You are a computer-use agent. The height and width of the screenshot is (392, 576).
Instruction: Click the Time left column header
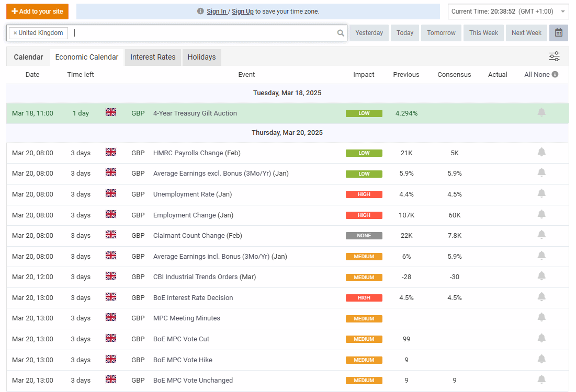(x=81, y=75)
